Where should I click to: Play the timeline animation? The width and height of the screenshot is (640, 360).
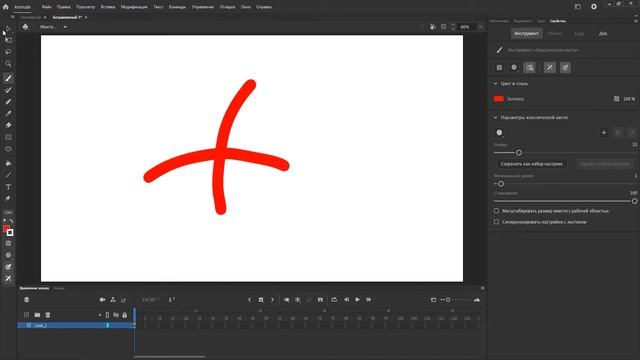pyautogui.click(x=358, y=300)
